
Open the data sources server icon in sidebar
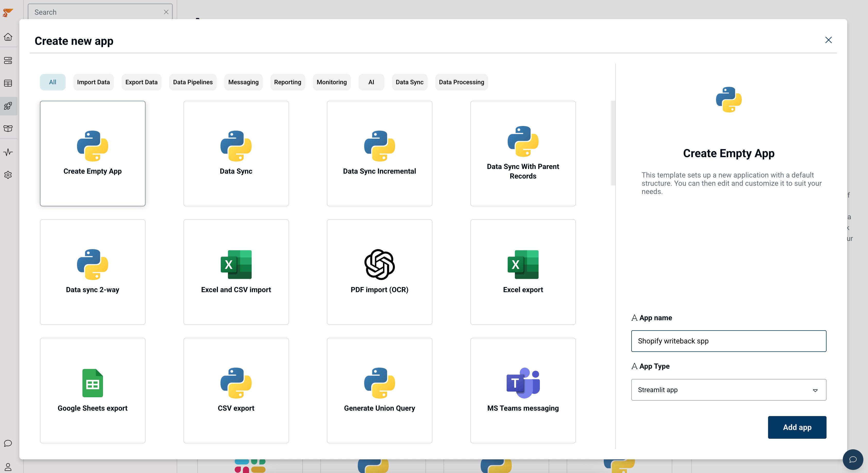[x=8, y=60]
